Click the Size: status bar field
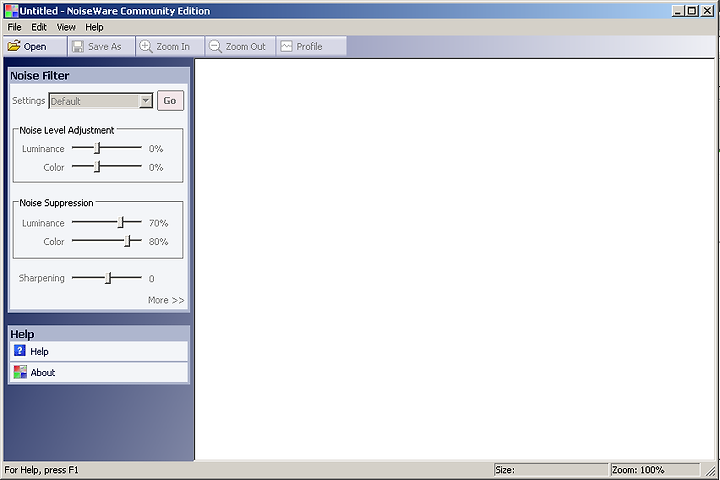This screenshot has width=720, height=480. (551, 470)
